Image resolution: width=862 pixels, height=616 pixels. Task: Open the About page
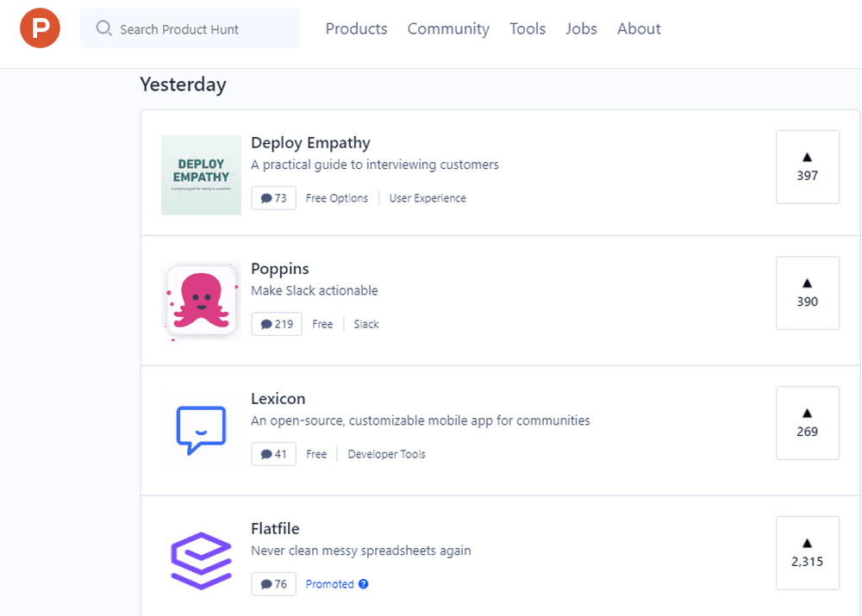(639, 28)
